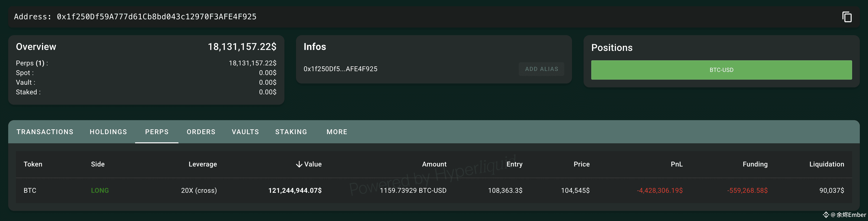
Task: Sort positions by Entry column header
Action: tap(514, 164)
